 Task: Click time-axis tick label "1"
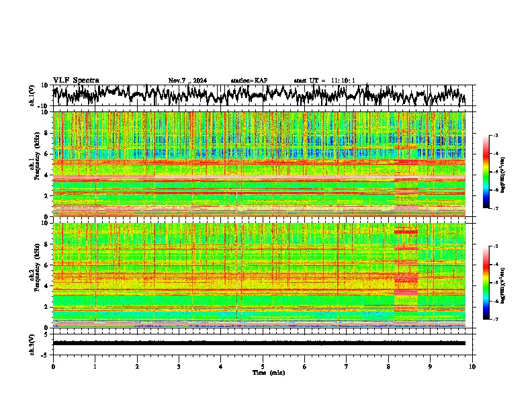[x=95, y=367]
